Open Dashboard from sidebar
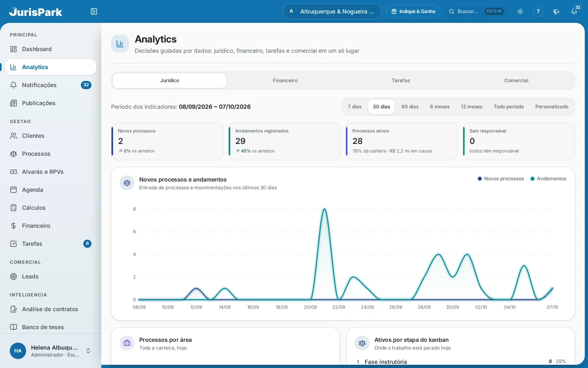This screenshot has height=368, width=588. [51, 49]
